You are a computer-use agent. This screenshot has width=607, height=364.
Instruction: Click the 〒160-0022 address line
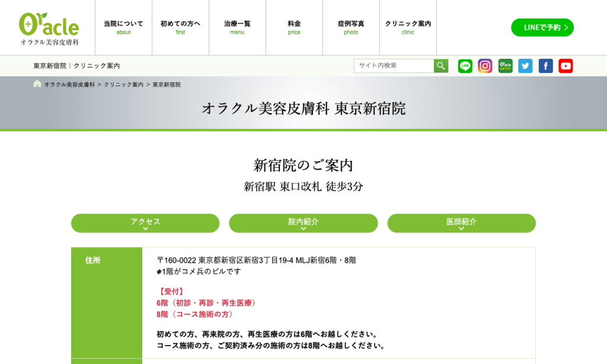click(256, 260)
